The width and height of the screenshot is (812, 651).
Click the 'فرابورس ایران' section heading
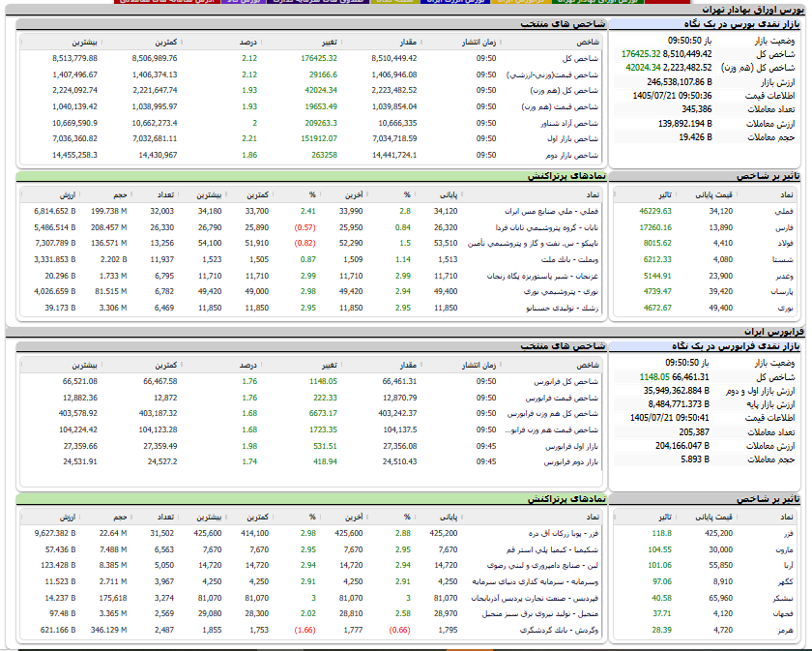point(774,332)
